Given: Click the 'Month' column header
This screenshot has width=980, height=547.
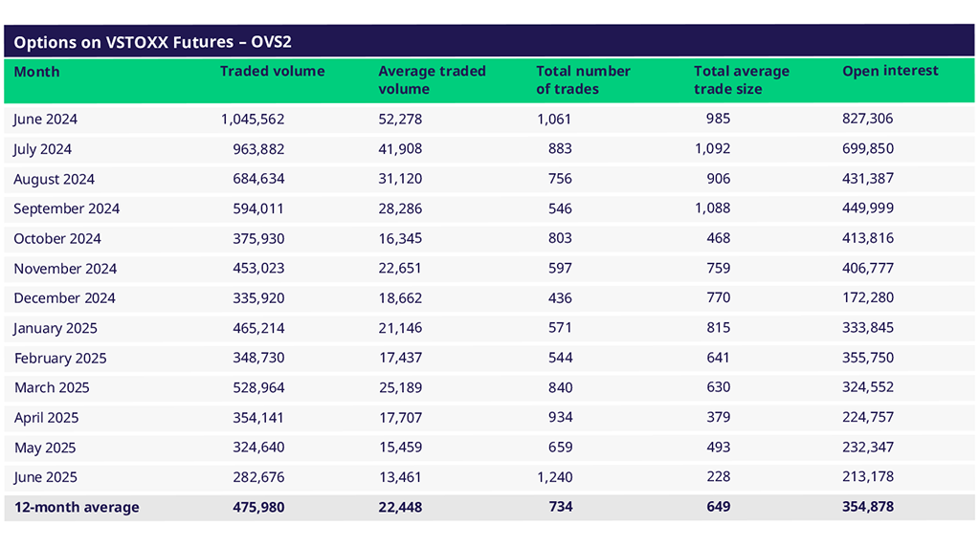Looking at the screenshot, I should [36, 73].
